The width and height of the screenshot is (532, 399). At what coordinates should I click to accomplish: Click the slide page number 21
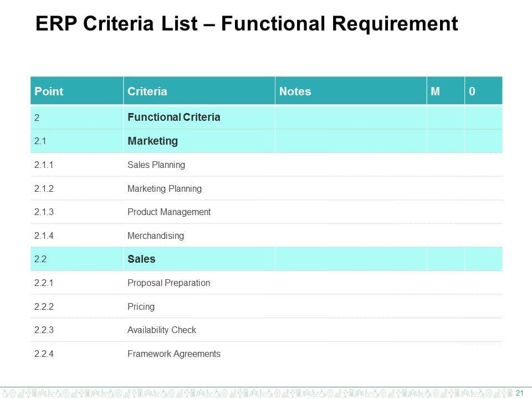pos(519,393)
